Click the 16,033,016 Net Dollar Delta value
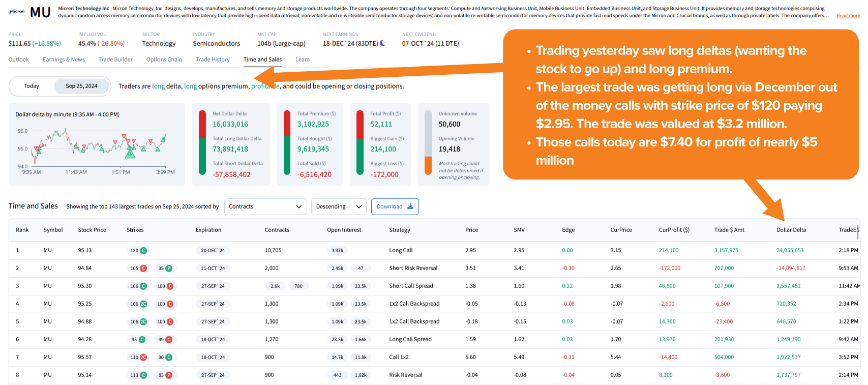Viewport: 868px width, 385px height. pos(230,124)
